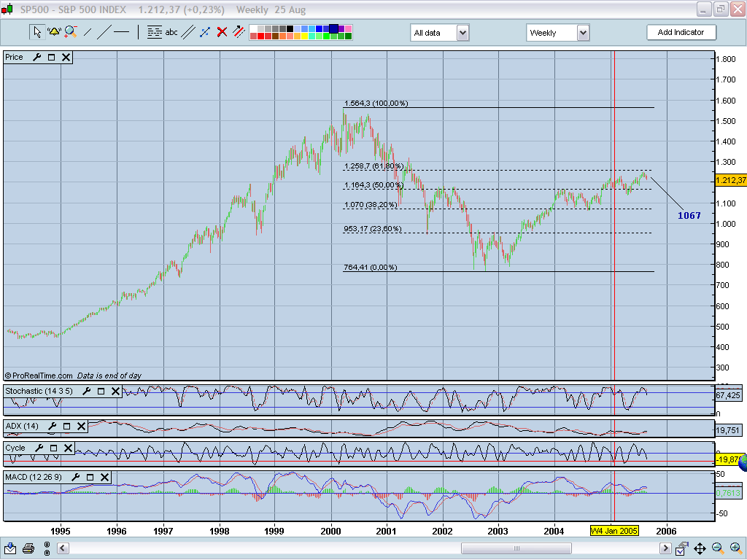Click the red X delete object tool
Image resolution: width=747 pixels, height=560 pixels.
[222, 32]
